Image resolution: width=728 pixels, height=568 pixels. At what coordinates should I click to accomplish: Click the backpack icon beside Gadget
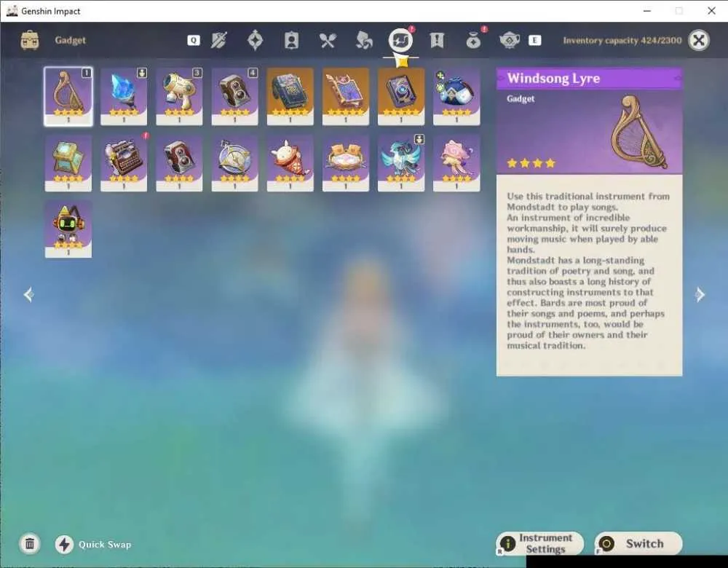tap(30, 40)
